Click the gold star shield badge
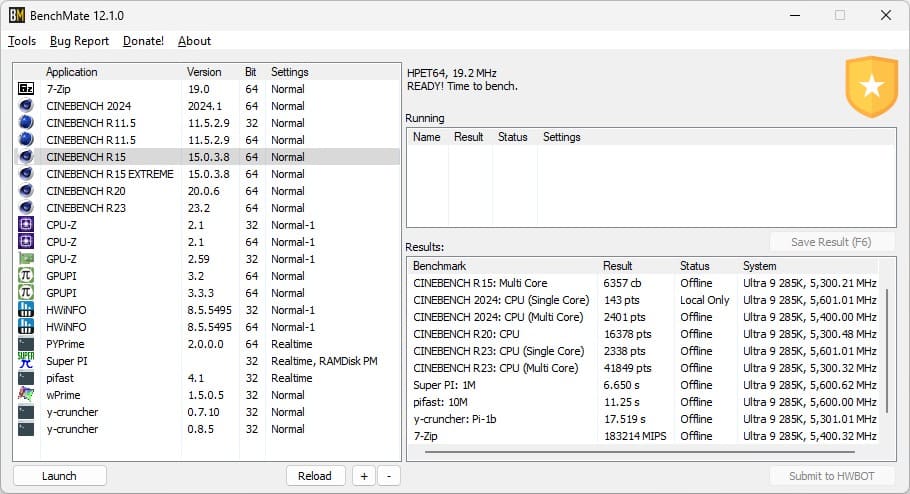The height and width of the screenshot is (494, 910). (872, 86)
